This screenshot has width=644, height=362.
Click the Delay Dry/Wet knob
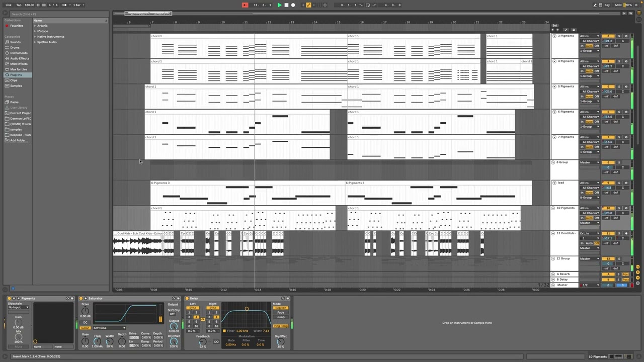(x=280, y=342)
